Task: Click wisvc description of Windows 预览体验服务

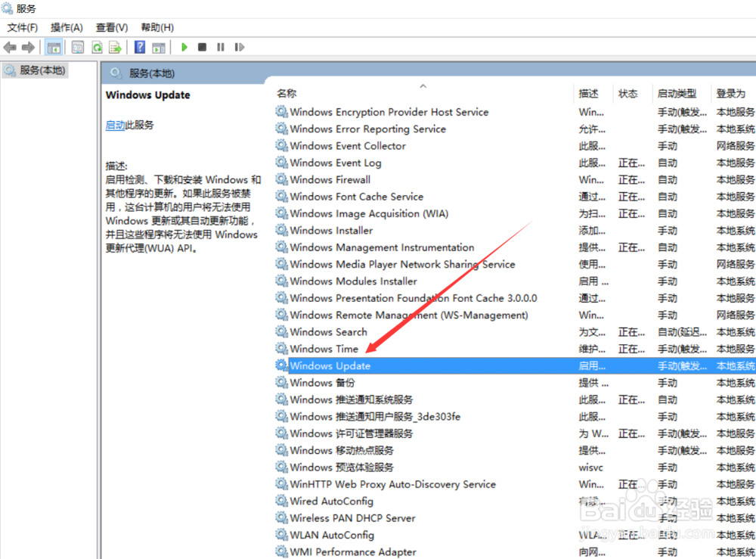Action: 590,467
